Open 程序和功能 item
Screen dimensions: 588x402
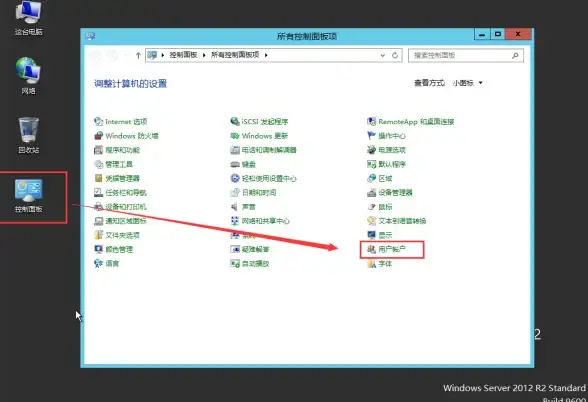tap(117, 150)
